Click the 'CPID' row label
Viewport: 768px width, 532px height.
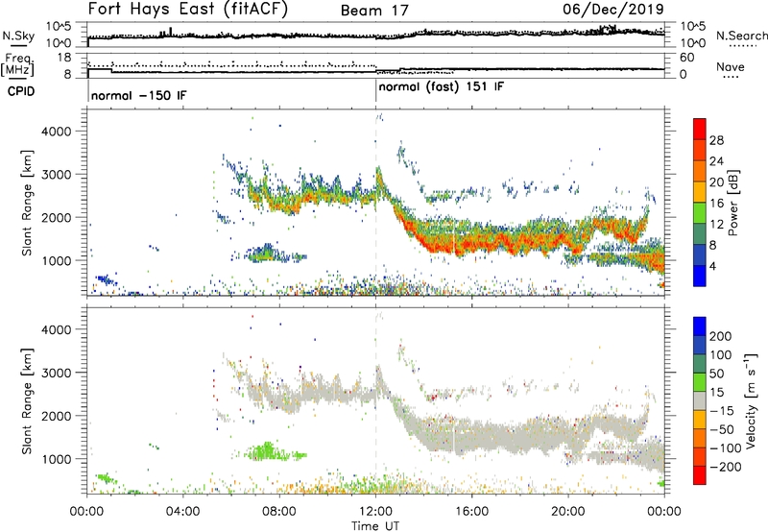click(21, 91)
